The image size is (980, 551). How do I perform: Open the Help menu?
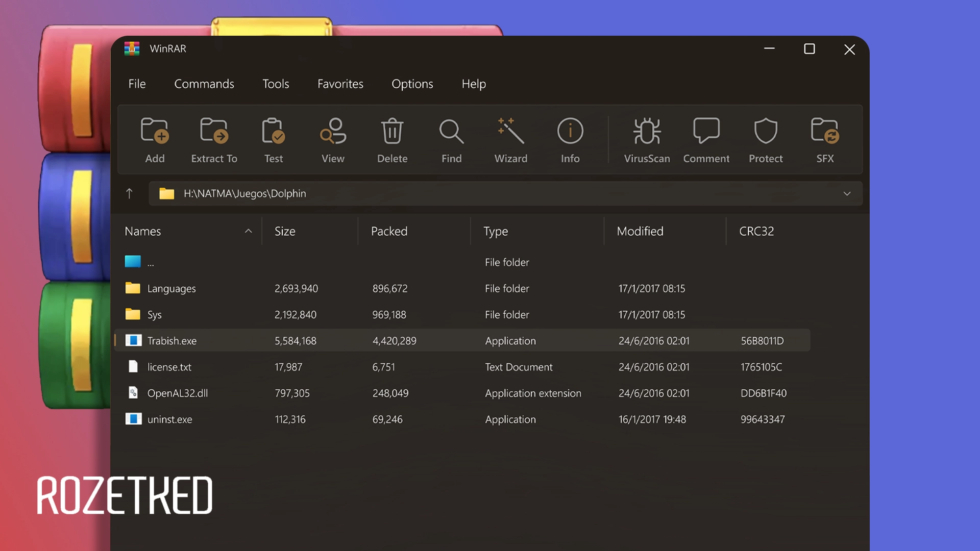pos(474,84)
